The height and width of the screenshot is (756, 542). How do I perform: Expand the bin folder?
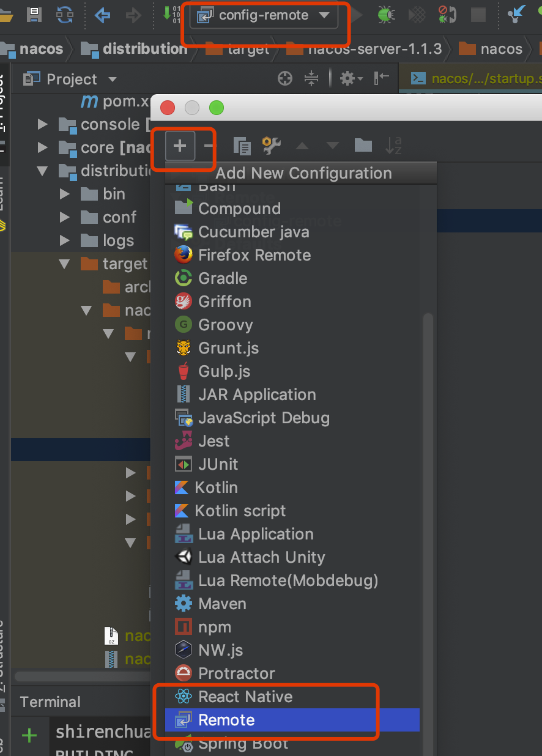click(65, 194)
